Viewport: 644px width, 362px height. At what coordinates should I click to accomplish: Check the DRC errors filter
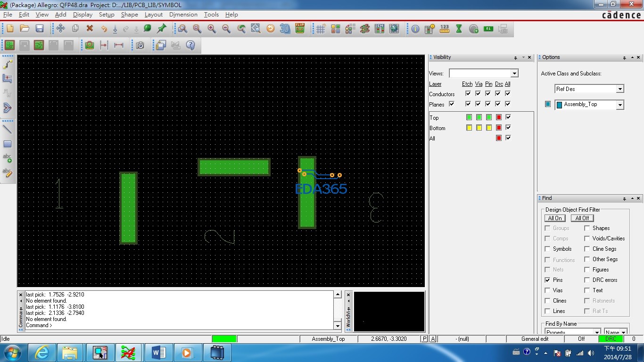click(587, 280)
